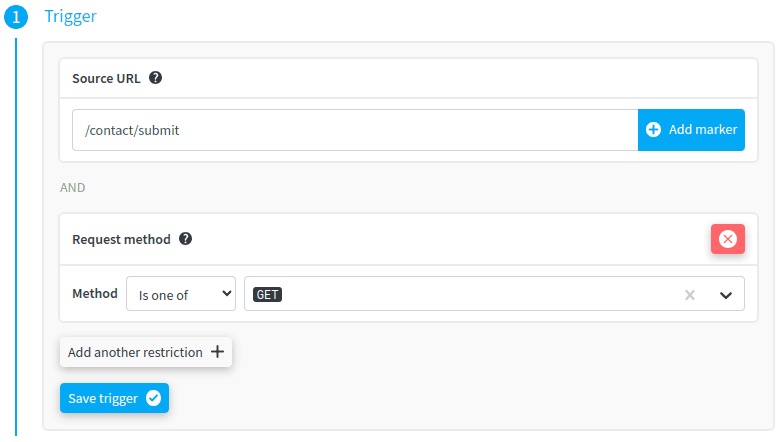
Task: Click the "Method" field label
Action: click(x=95, y=294)
